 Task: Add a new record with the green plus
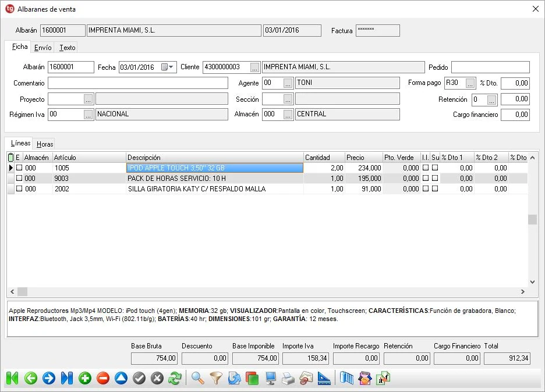85,378
